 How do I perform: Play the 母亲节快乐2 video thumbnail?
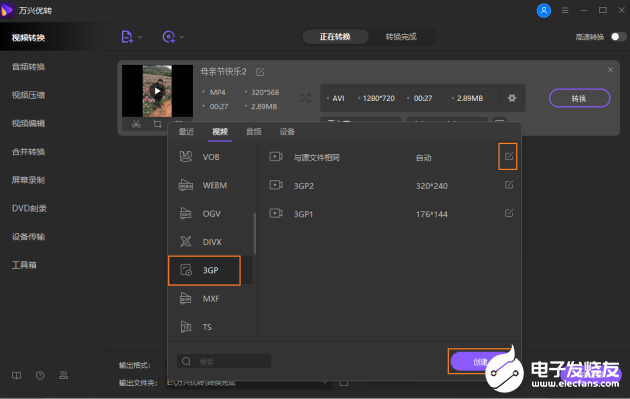[158, 91]
